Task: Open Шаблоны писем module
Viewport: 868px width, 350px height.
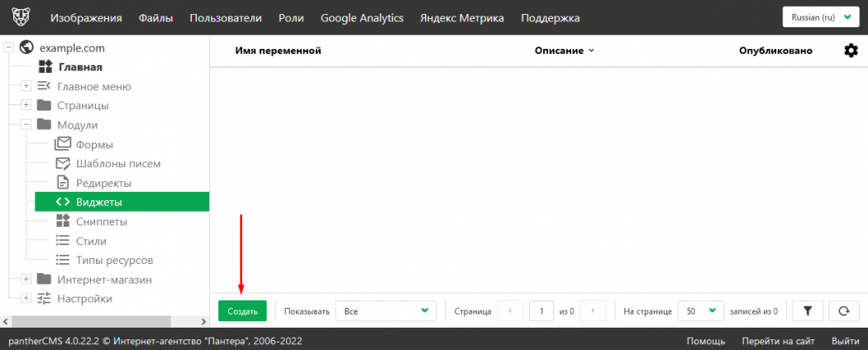Action: 119,164
